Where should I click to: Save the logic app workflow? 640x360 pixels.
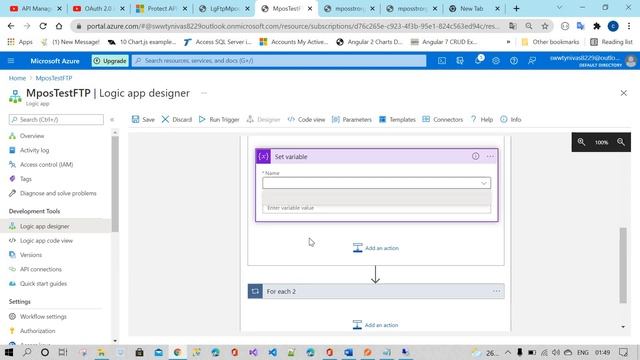click(x=143, y=119)
